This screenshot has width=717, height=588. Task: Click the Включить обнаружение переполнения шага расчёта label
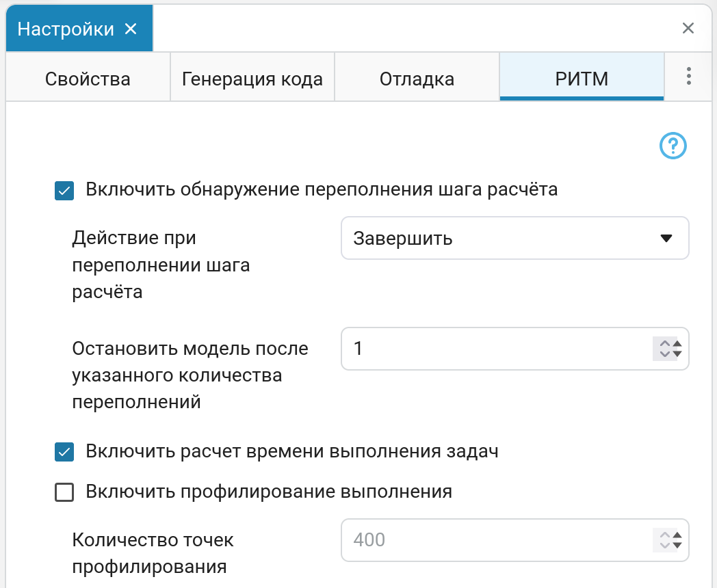(x=322, y=189)
